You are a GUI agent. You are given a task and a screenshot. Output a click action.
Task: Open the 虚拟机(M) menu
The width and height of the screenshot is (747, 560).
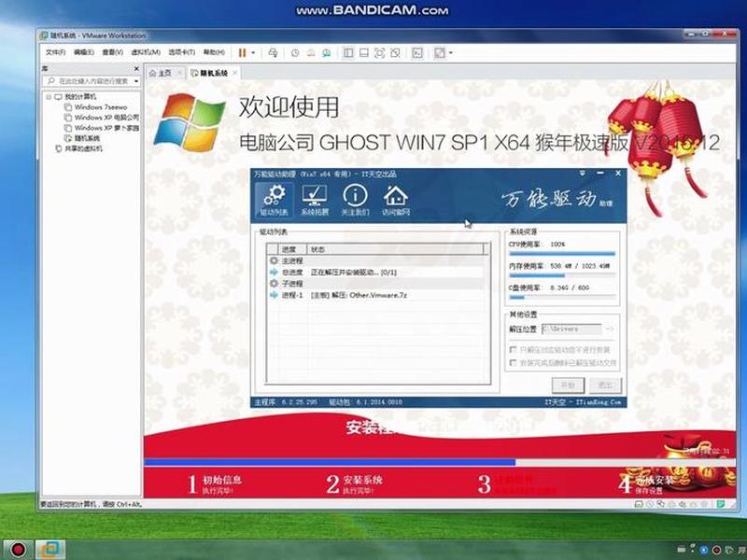(x=146, y=52)
